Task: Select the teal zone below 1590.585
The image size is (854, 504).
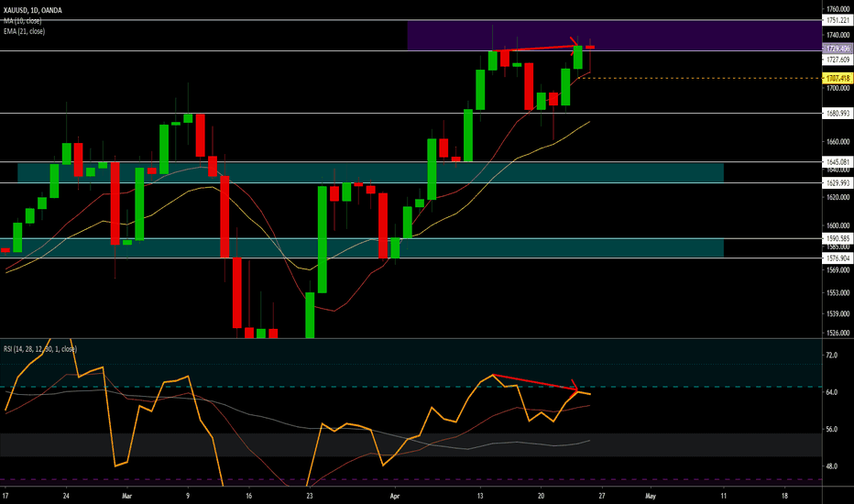Action: click(x=362, y=248)
